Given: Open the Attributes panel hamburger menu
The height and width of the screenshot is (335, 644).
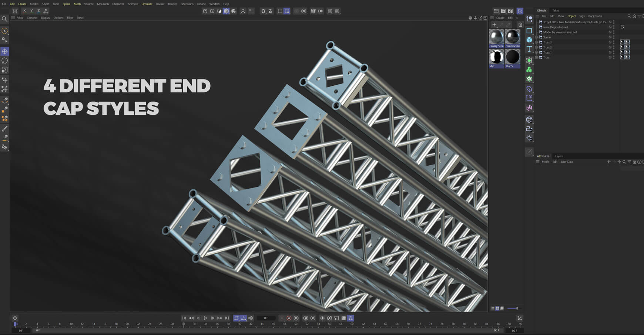Looking at the screenshot, I should click(x=537, y=162).
